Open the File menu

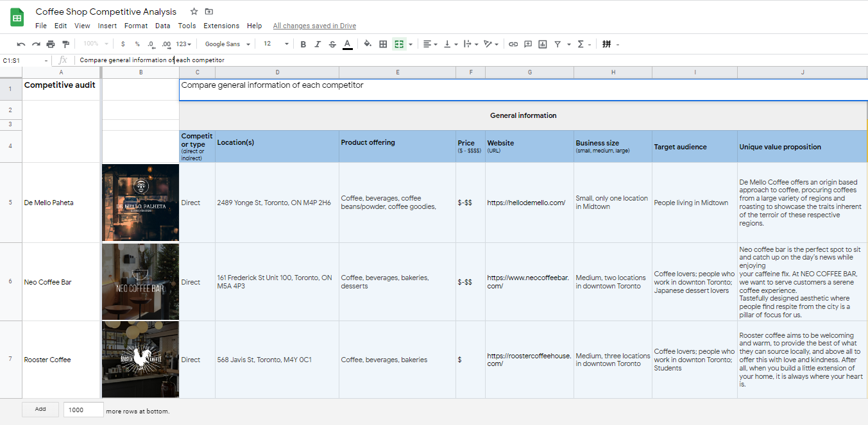click(x=41, y=26)
